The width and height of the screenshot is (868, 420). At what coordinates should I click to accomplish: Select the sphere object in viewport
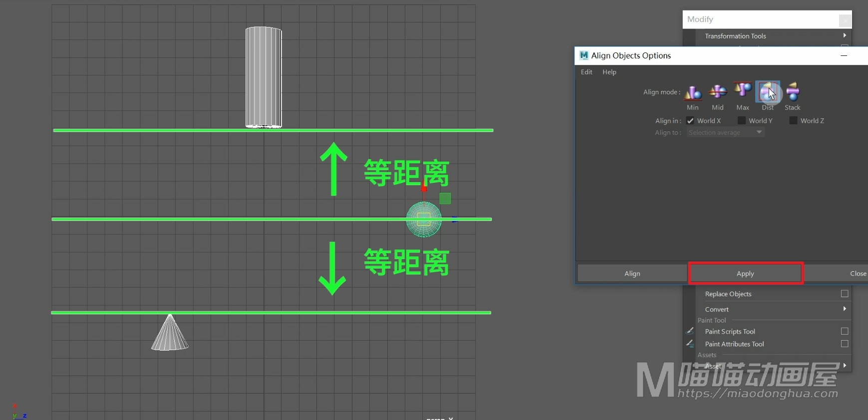click(x=424, y=219)
